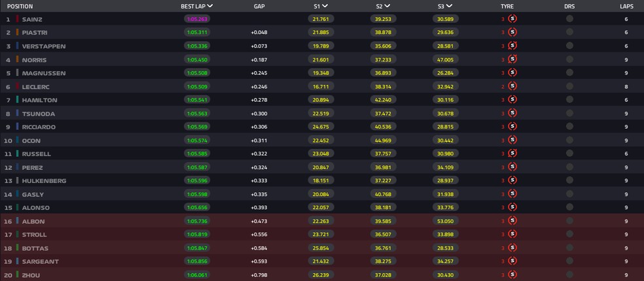Click Hamilton's soft tyre icon
The height and width of the screenshot is (281, 644).
(x=512, y=100)
